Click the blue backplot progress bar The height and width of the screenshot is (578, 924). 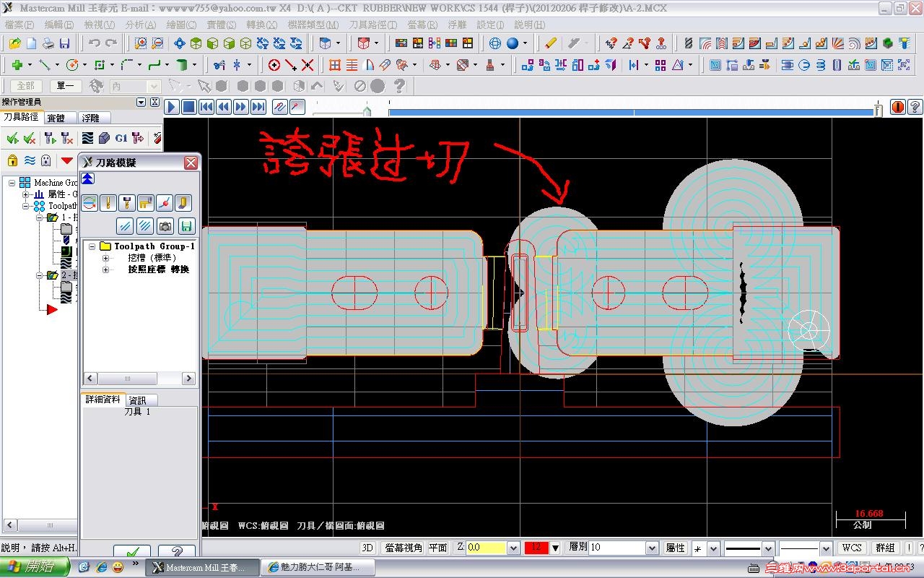point(632,112)
